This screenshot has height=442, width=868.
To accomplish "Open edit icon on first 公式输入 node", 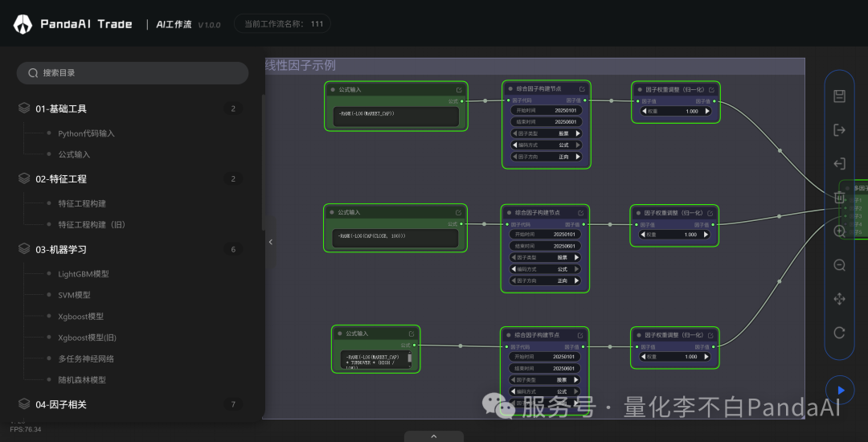I will 459,90.
